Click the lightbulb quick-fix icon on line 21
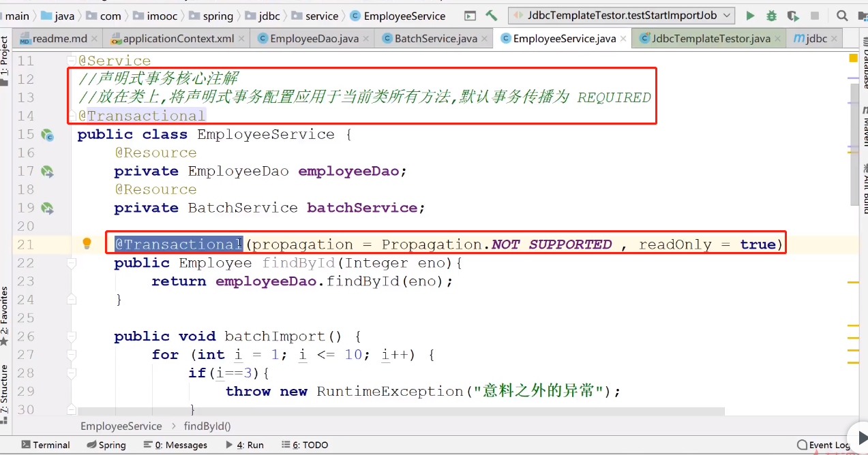The width and height of the screenshot is (868, 455). coord(87,244)
